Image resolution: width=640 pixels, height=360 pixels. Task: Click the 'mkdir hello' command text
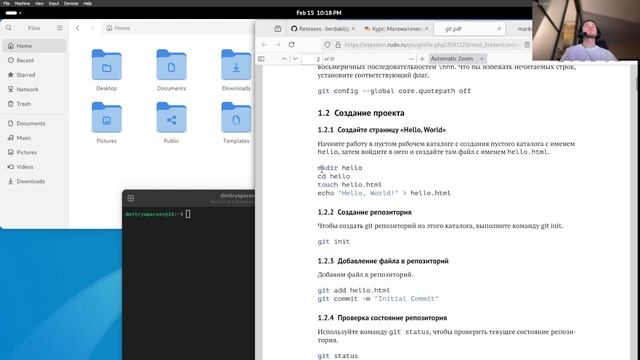tap(340, 168)
